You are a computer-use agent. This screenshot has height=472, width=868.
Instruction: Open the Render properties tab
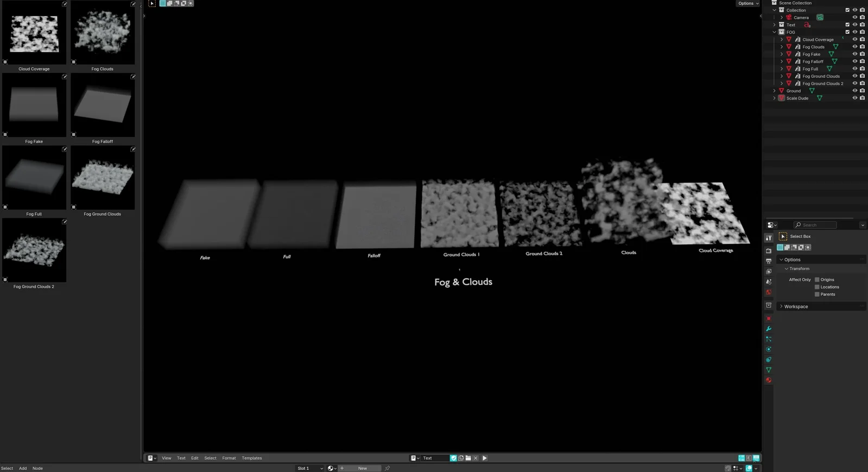pos(769,251)
